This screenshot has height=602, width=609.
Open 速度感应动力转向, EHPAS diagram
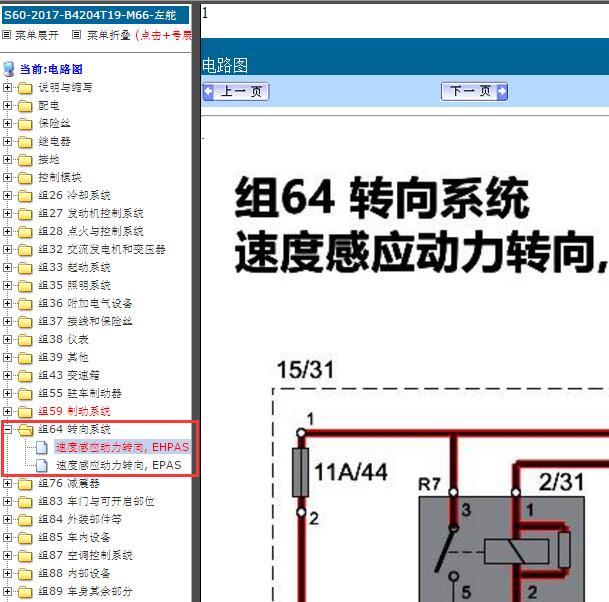click(122, 447)
